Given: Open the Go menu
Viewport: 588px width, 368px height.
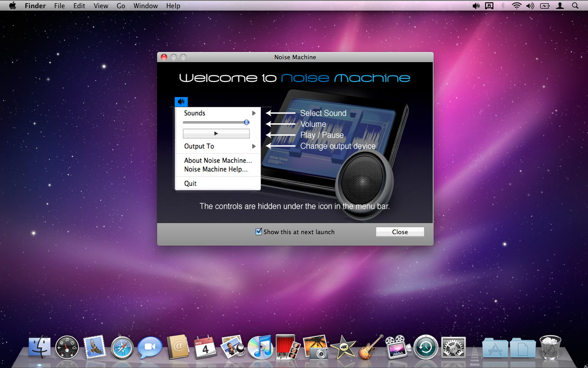Looking at the screenshot, I should pyautogui.click(x=121, y=6).
